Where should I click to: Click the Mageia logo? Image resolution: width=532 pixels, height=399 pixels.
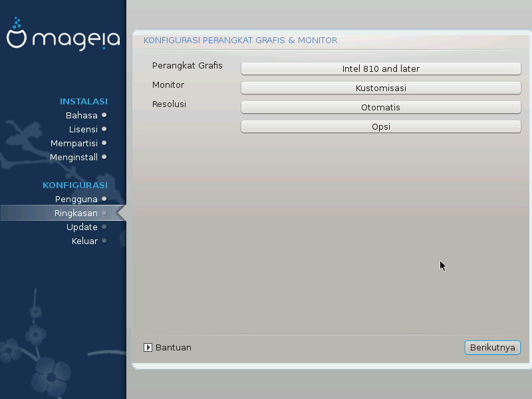pos(63,37)
